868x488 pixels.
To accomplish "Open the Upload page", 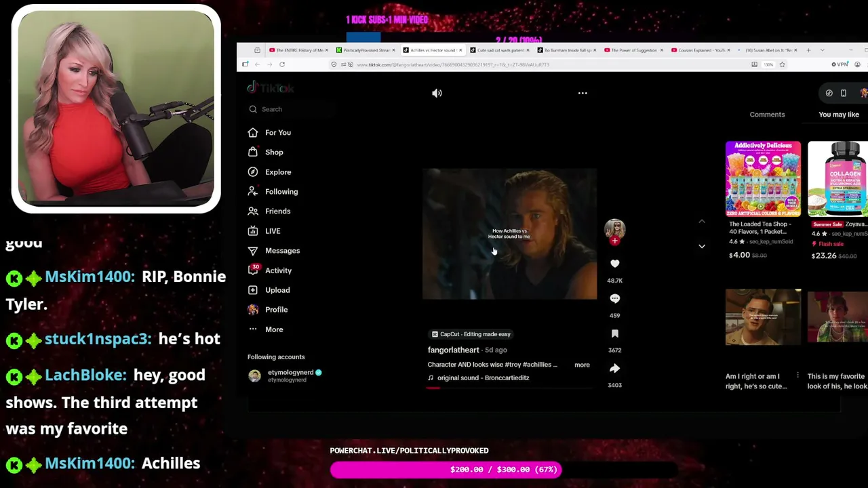I will pos(269,290).
